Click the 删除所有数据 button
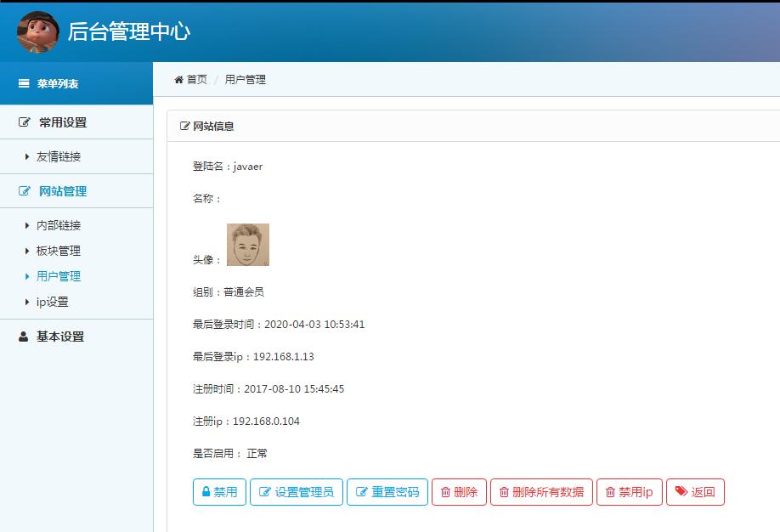The height and width of the screenshot is (532, 780). point(540,491)
